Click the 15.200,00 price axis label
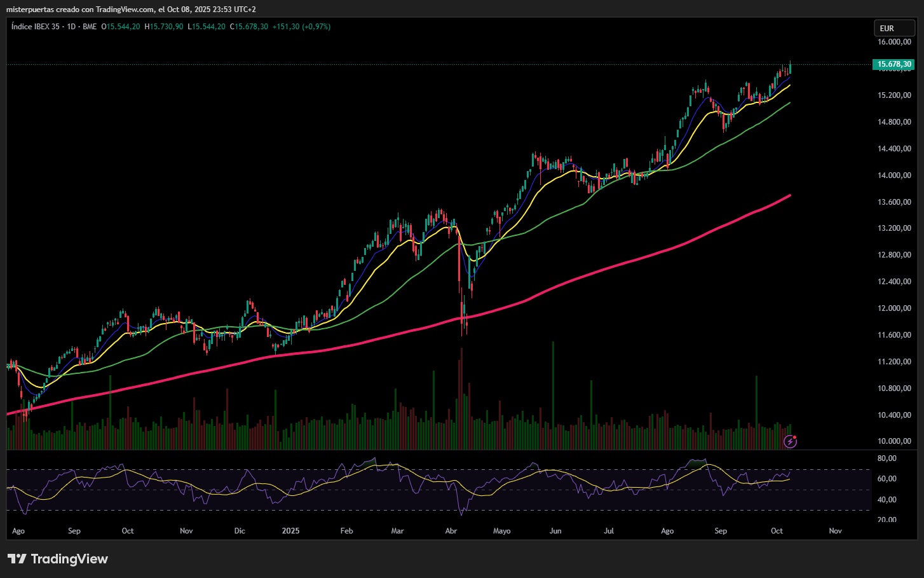The height and width of the screenshot is (578, 924). tap(895, 95)
